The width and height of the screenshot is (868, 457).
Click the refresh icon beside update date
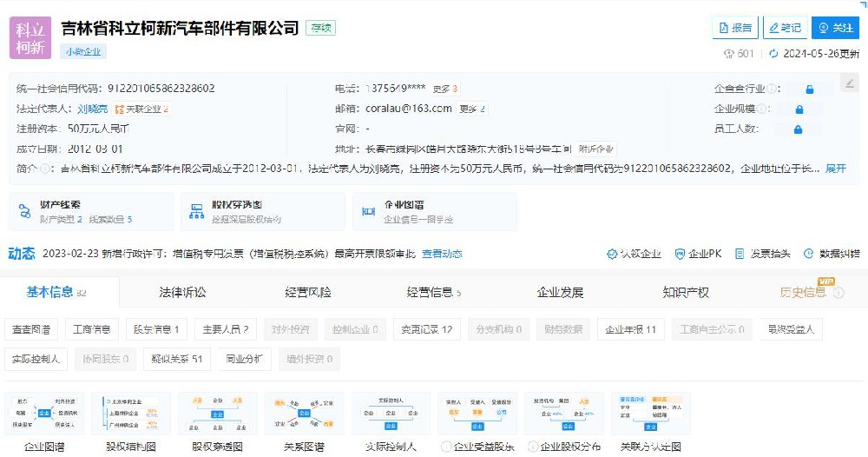773,54
